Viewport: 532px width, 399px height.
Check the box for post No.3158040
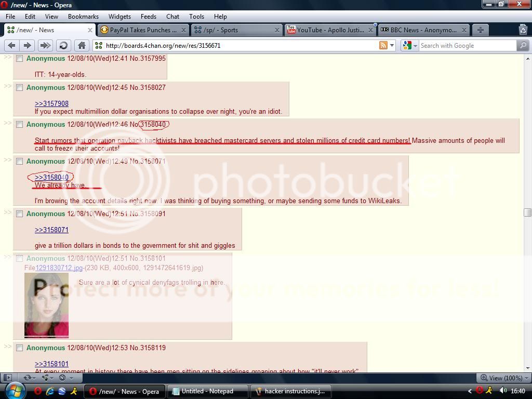coord(20,125)
